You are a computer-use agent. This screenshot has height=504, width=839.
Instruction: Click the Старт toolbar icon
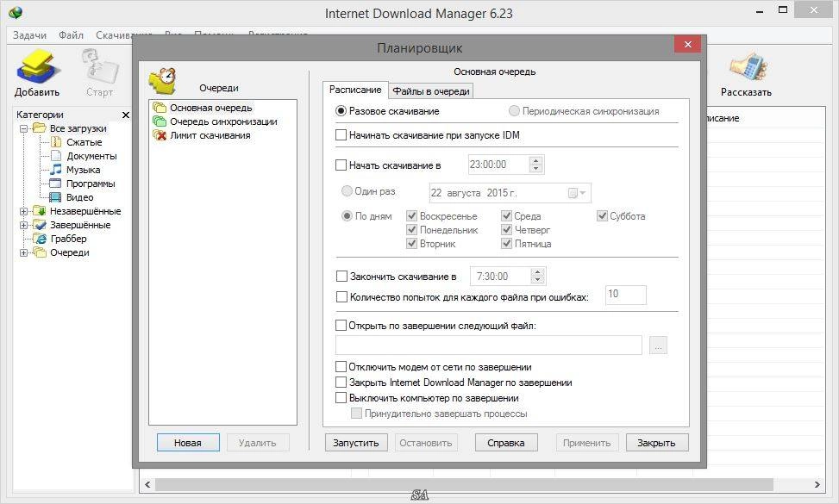[99, 67]
